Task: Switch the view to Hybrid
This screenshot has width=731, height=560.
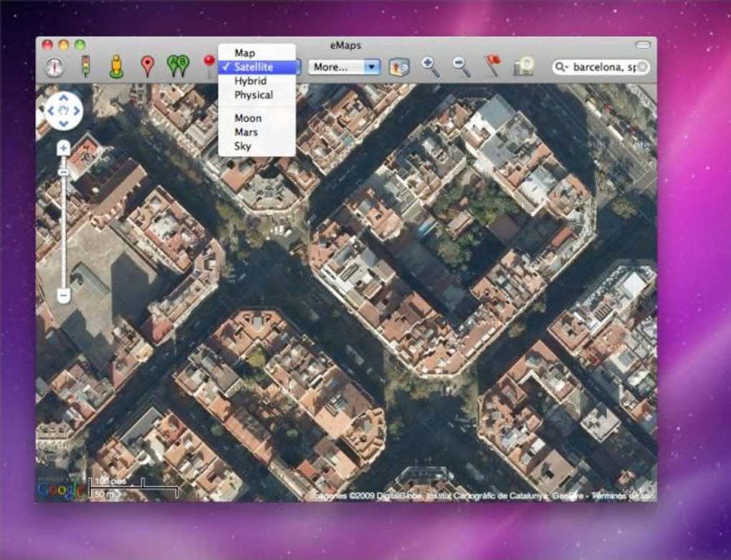Action: 250,81
